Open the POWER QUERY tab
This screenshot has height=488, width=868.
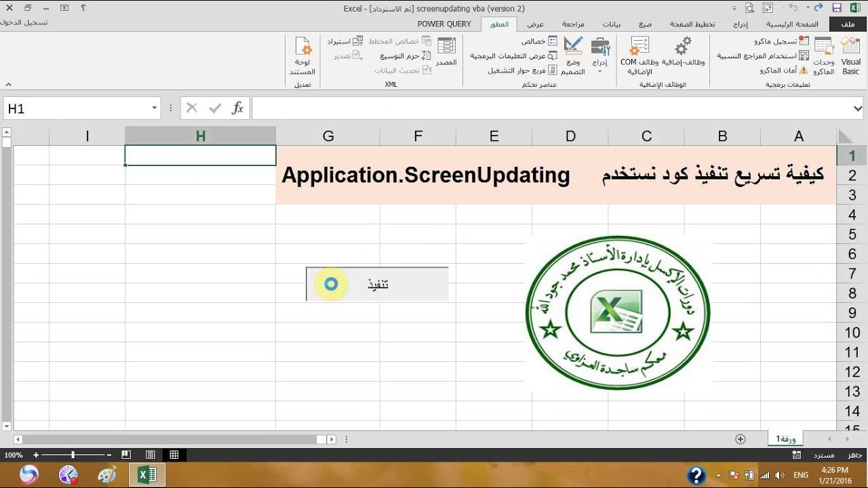(x=444, y=24)
